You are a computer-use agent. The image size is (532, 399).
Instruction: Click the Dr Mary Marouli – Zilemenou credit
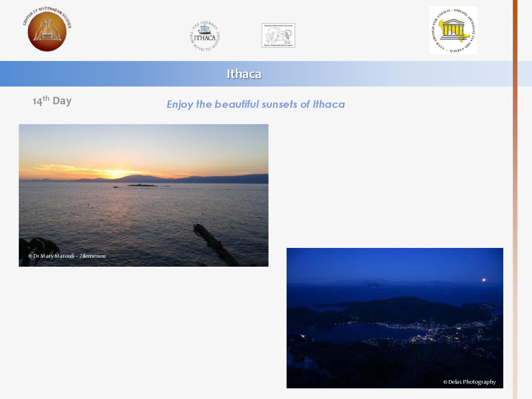67,256
